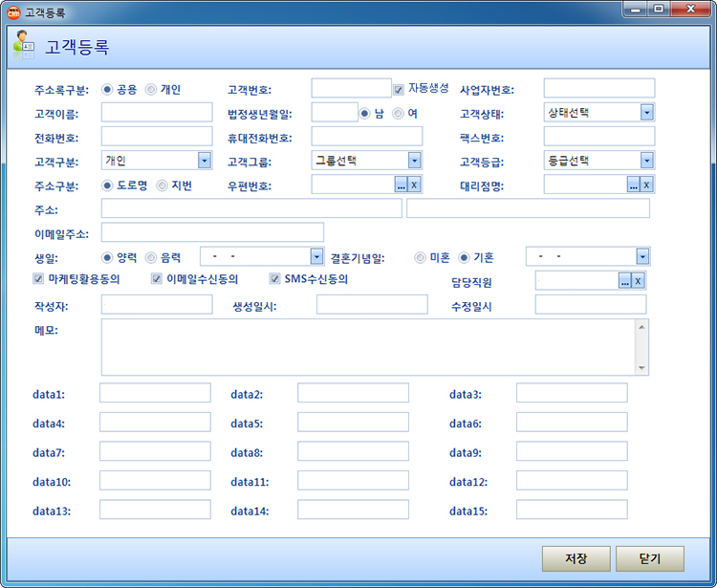Expand the 고객그룹 그룹선택 dropdown

point(415,161)
